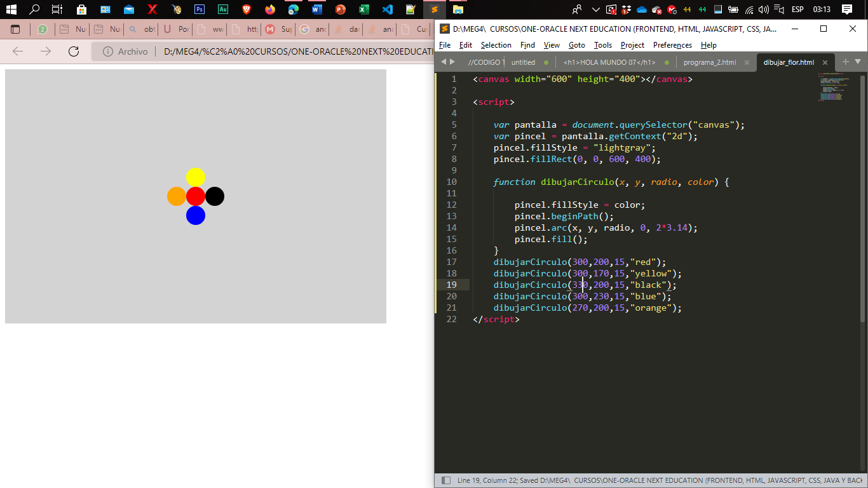The width and height of the screenshot is (868, 488).
Task: Open Microsoft Word from the taskbar
Action: 316,10
